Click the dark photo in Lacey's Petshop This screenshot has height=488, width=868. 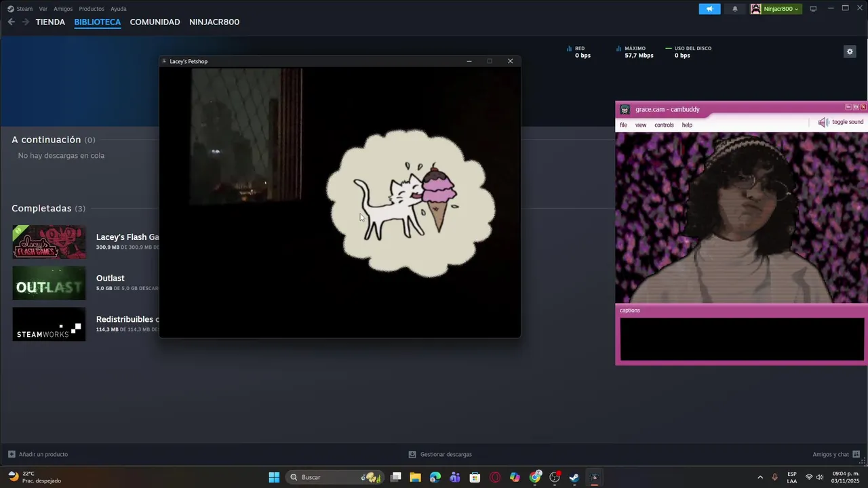pyautogui.click(x=245, y=136)
